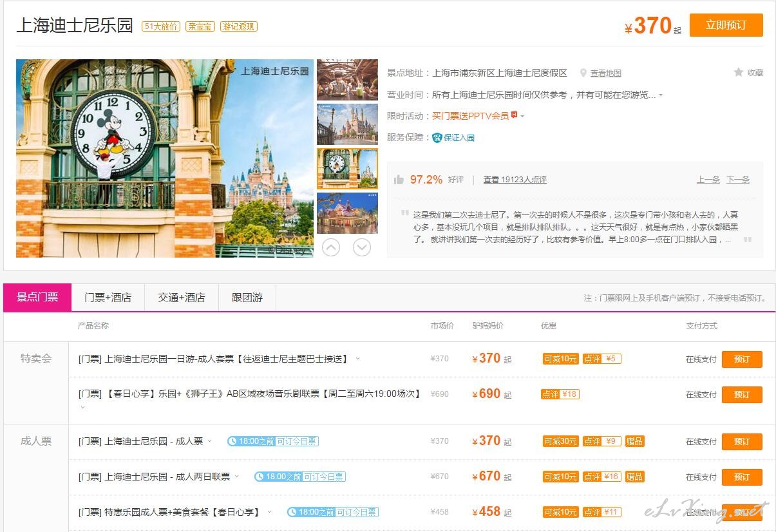Viewport: 776px width, 532px height.
Task: Click the 特卖会 category label
Action: tap(36, 359)
